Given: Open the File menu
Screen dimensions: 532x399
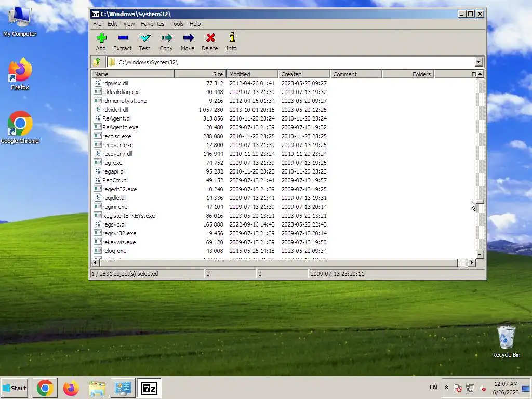Looking at the screenshot, I should (97, 24).
